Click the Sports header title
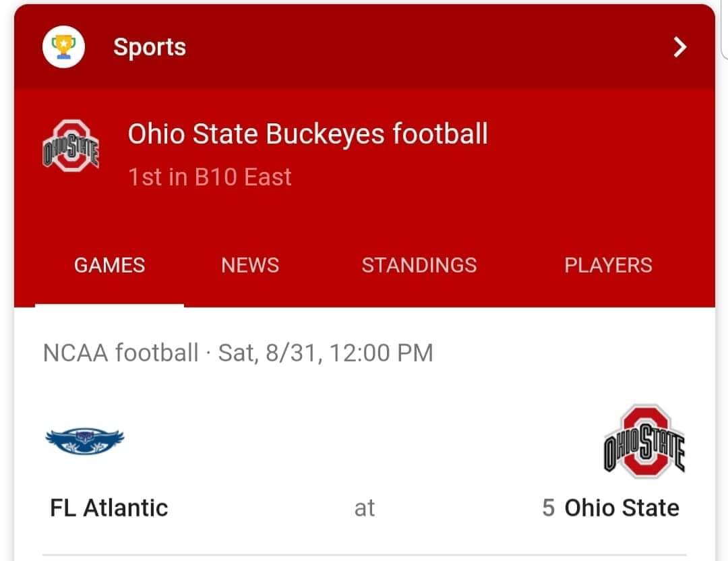The width and height of the screenshot is (728, 561). (x=150, y=47)
